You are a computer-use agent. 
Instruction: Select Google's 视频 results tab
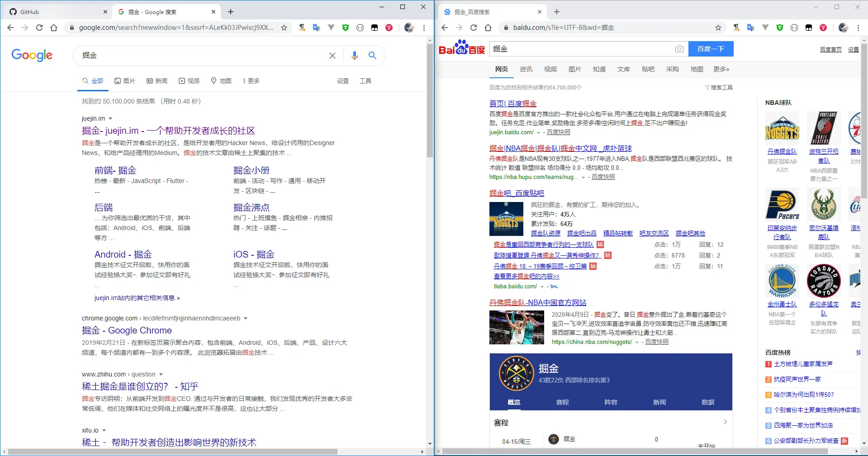pyautogui.click(x=189, y=81)
